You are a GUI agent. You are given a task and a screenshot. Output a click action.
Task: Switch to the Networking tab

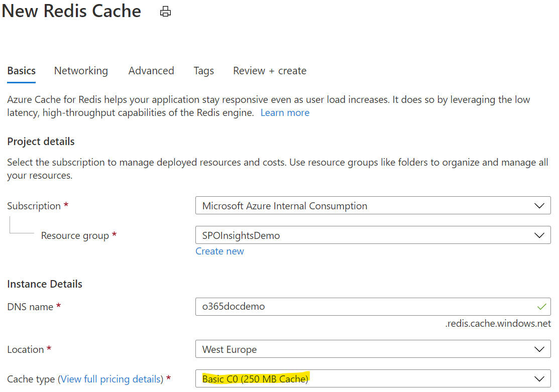click(81, 71)
